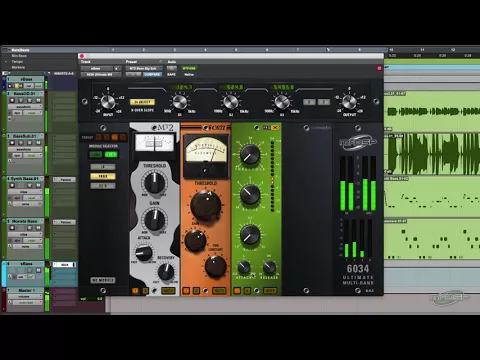Open the insert position selector 'a'
The width and height of the screenshot is (480, 360).
point(117,68)
